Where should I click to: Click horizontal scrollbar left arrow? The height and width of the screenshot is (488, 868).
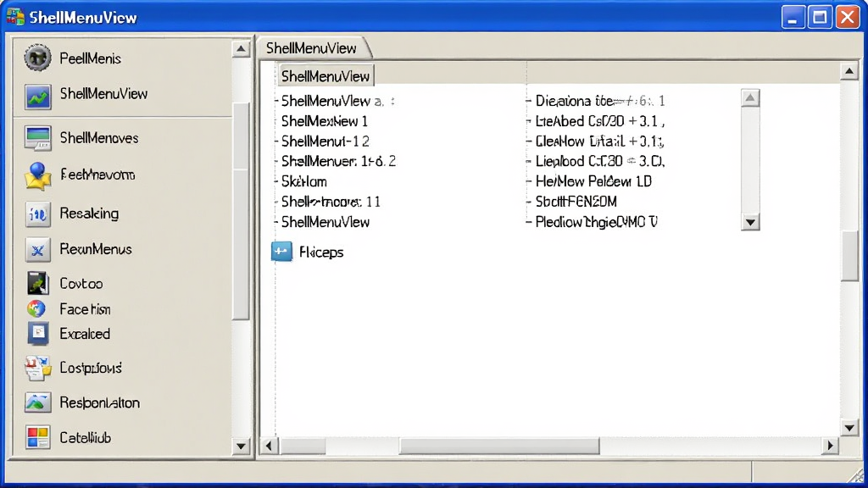(x=269, y=446)
